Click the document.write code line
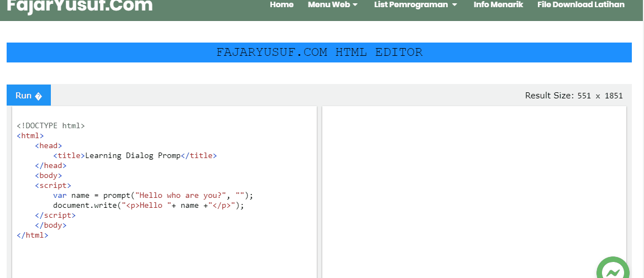This screenshot has height=278, width=644. pos(149,205)
